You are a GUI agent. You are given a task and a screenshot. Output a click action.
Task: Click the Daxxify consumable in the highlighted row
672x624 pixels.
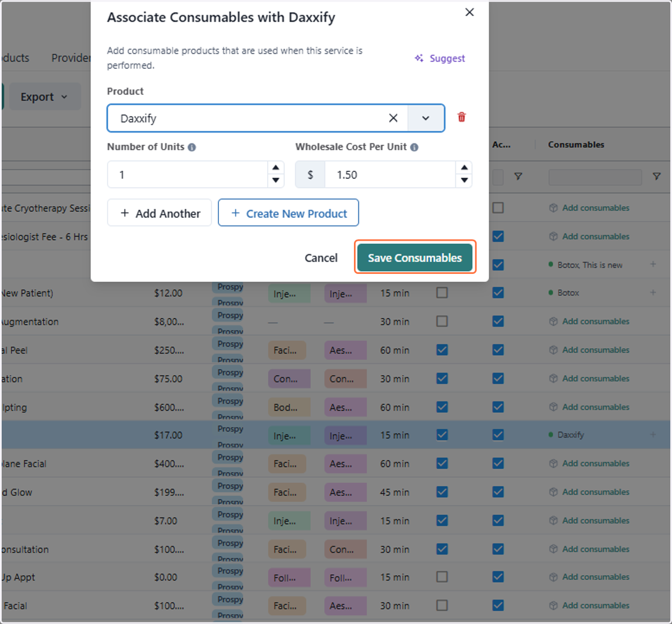point(571,435)
